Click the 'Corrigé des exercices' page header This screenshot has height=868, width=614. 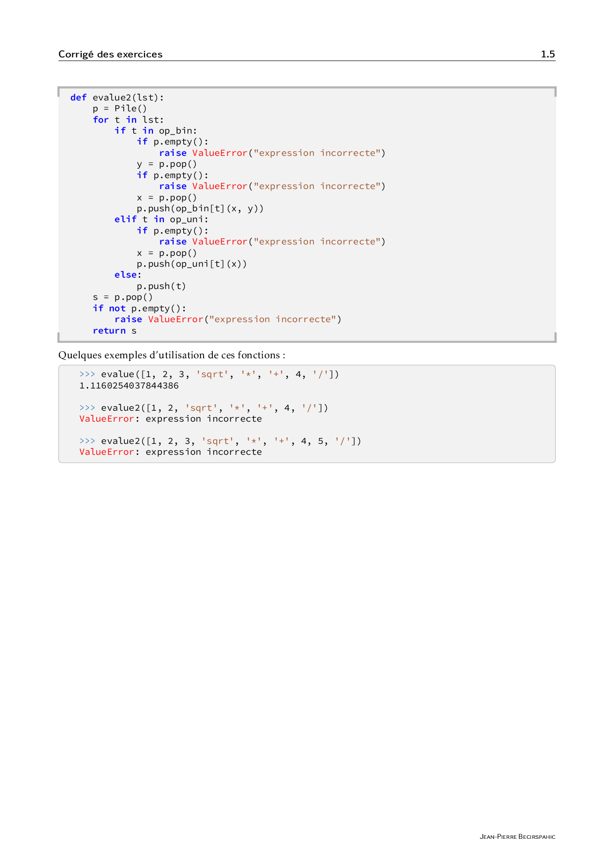click(110, 54)
